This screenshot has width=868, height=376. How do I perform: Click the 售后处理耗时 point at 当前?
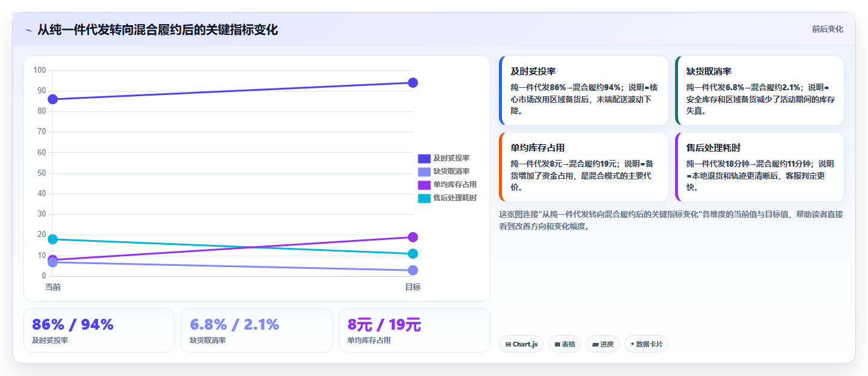53,239
